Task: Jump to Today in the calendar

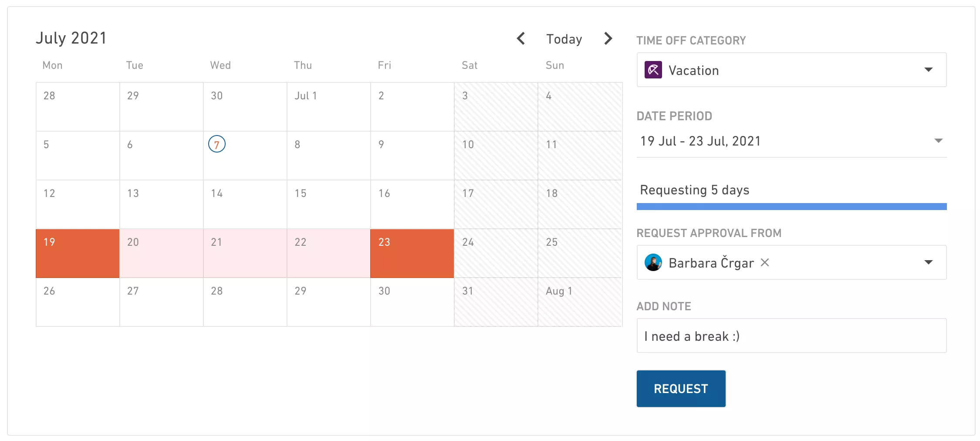Action: tap(564, 39)
